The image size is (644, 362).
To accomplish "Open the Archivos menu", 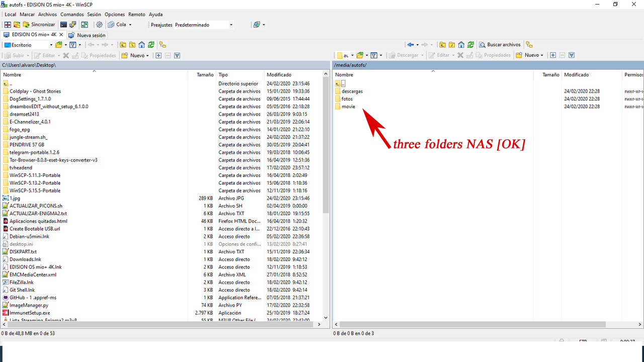I will tap(47, 15).
